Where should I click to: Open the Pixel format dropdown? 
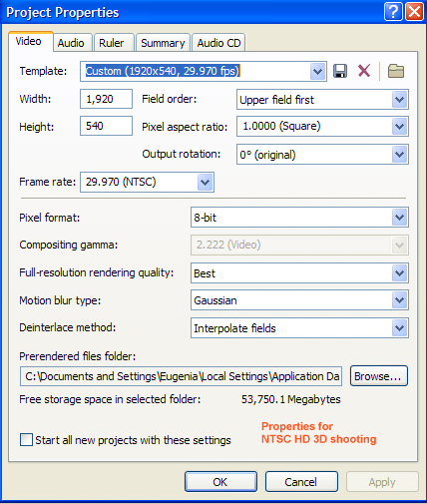[399, 218]
